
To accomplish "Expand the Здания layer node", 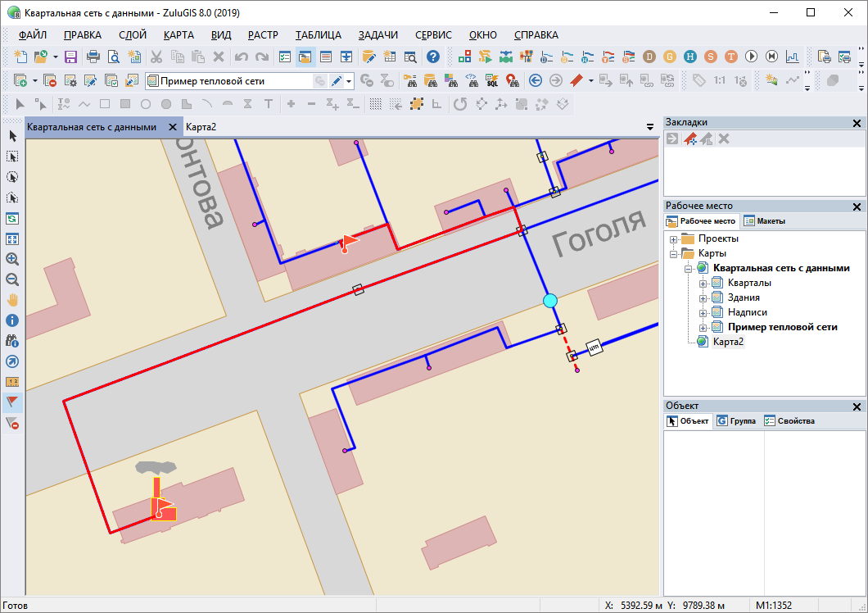I will click(703, 297).
